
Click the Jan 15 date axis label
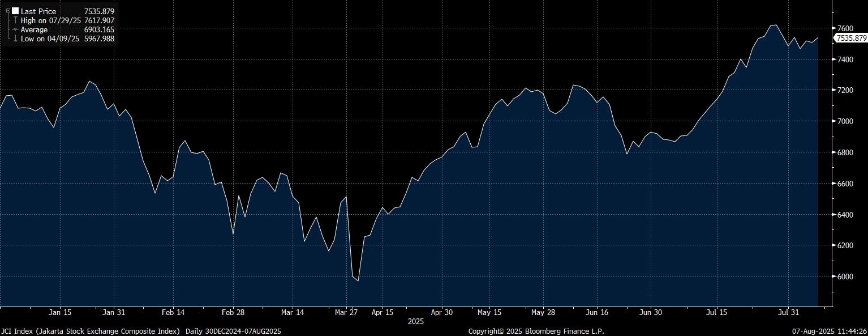pos(60,312)
